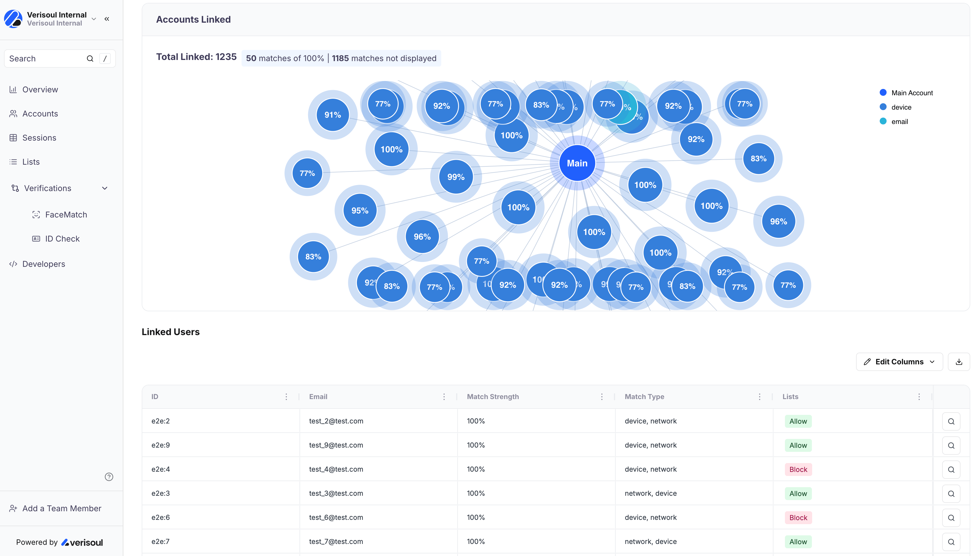
Task: Click email test_9@test.com
Action: click(x=336, y=445)
